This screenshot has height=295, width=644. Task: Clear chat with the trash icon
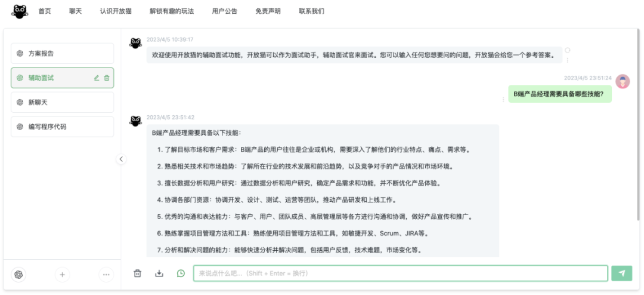click(138, 273)
